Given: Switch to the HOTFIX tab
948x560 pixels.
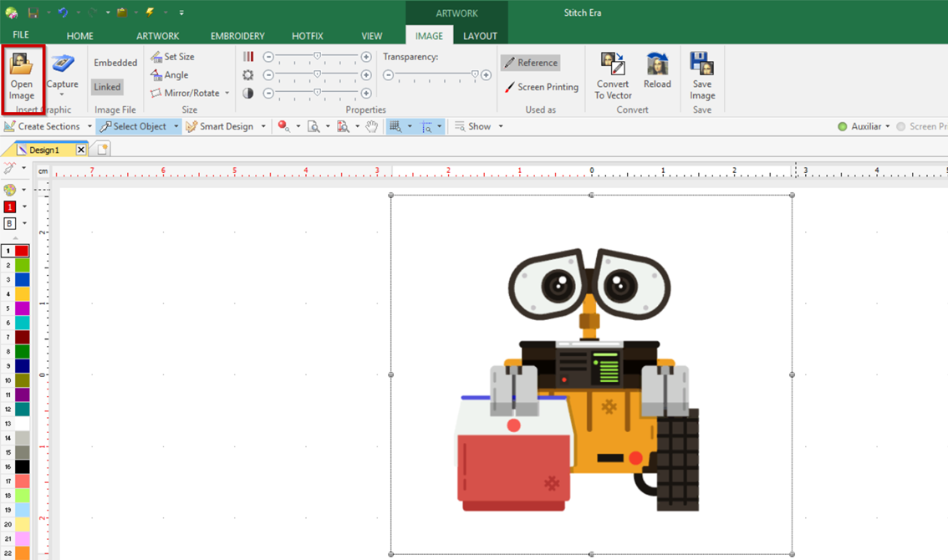Looking at the screenshot, I should tap(308, 36).
